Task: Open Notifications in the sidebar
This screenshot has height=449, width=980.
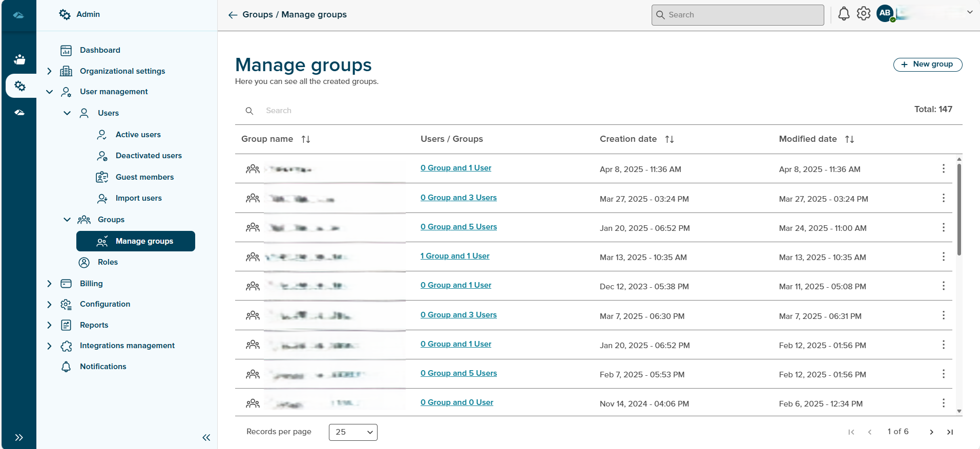Action: click(x=103, y=367)
